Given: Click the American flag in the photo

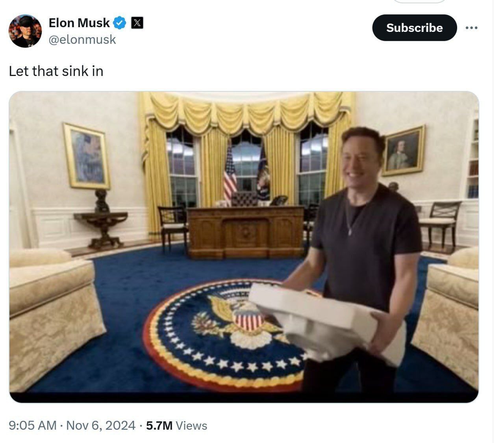Looking at the screenshot, I should pos(230,172).
